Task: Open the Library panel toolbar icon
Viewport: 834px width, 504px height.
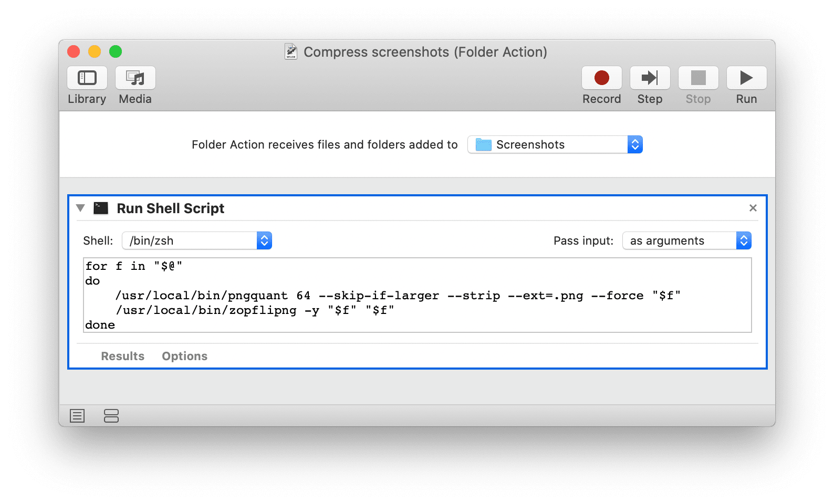Action: click(x=87, y=78)
